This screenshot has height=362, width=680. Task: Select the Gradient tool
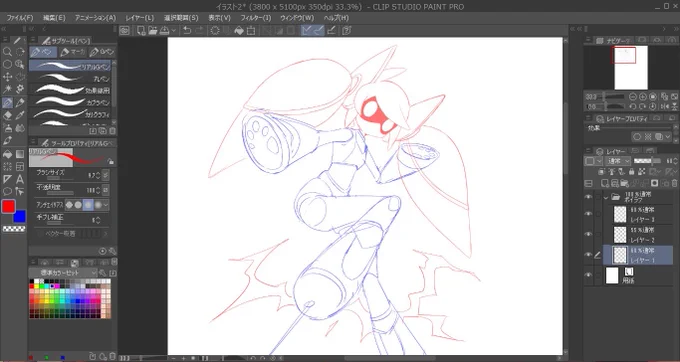pos(20,154)
